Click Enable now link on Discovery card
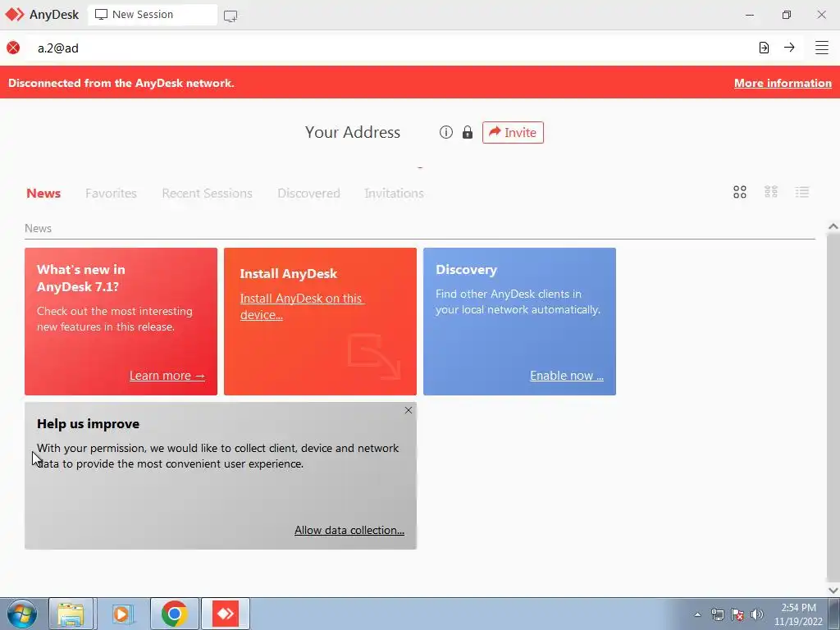This screenshot has width=840, height=630. click(x=567, y=376)
